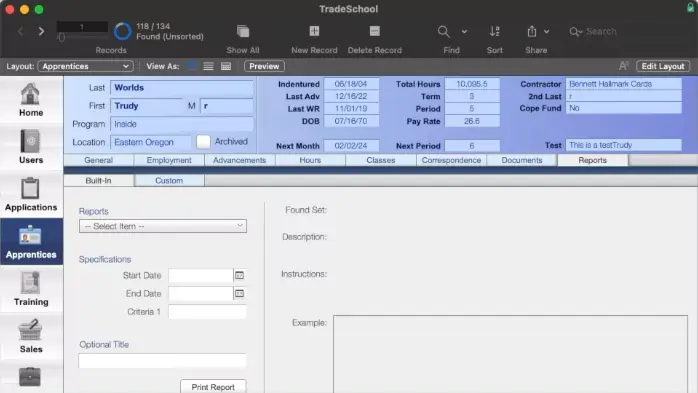
Task: Click the Total Hours value 10,095.5
Action: coord(472,84)
